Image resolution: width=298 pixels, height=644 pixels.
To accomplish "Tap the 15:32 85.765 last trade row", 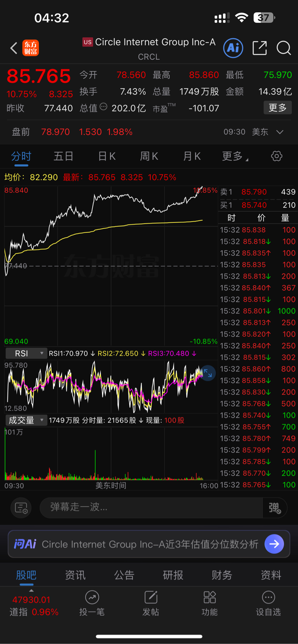I will click(x=258, y=485).
